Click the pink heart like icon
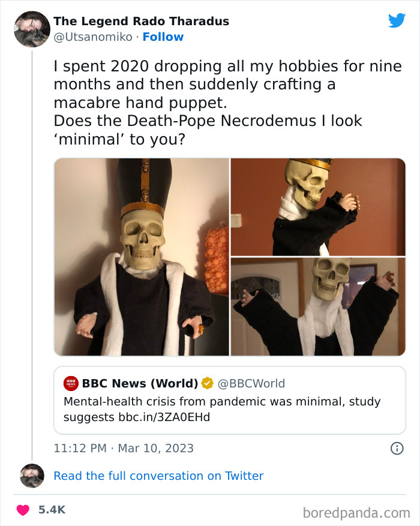 point(23,510)
